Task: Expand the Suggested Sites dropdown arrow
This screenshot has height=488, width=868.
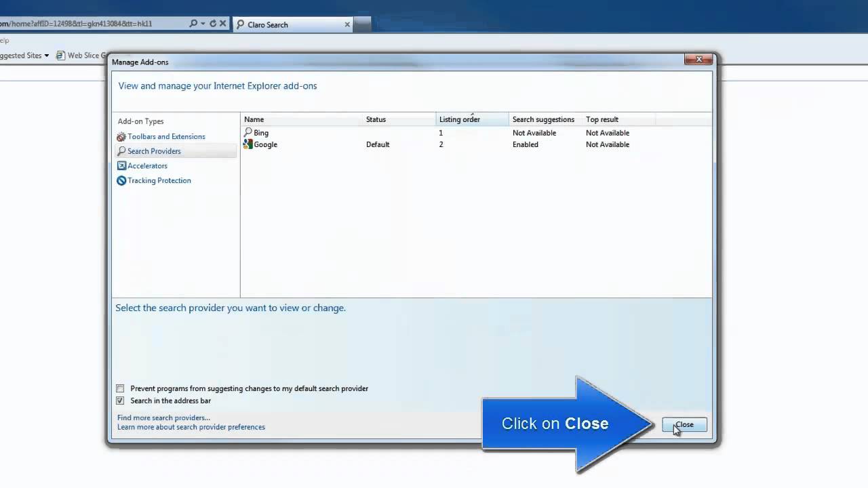Action: 47,56
